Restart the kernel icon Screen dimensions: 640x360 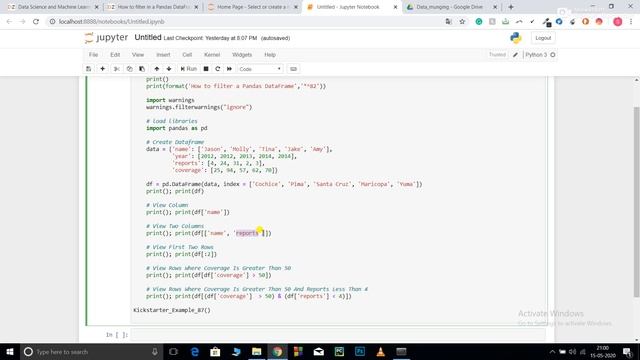tap(218, 69)
